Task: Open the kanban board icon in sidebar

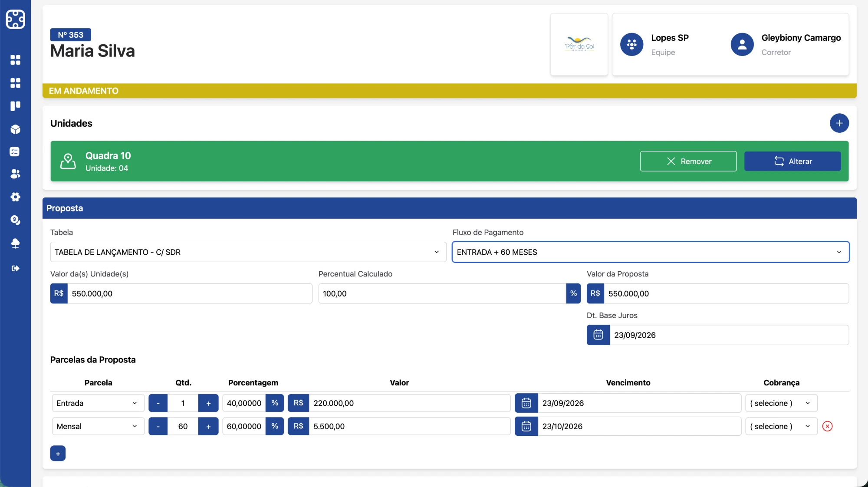Action: [x=15, y=106]
